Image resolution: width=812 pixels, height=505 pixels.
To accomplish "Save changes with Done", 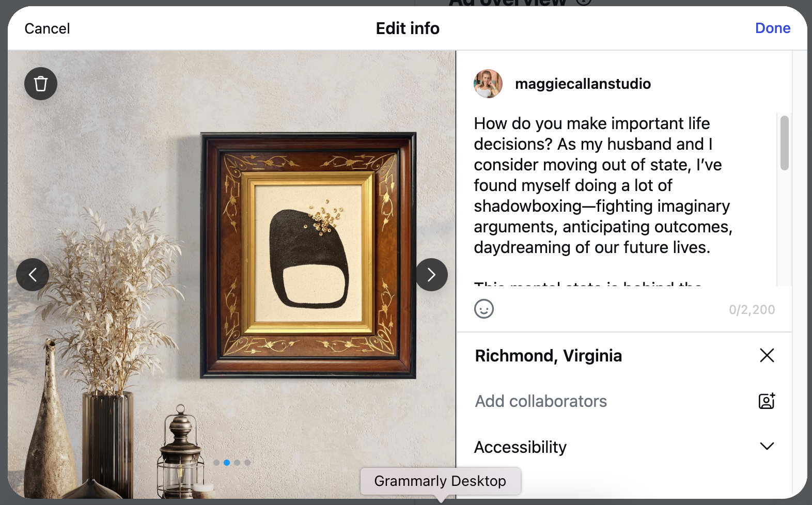I will pos(773,28).
